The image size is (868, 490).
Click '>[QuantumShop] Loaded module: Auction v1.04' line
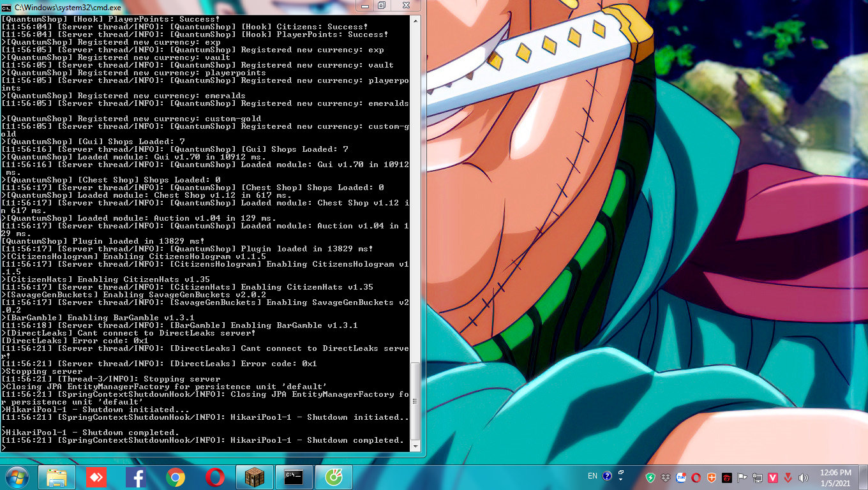tap(139, 218)
